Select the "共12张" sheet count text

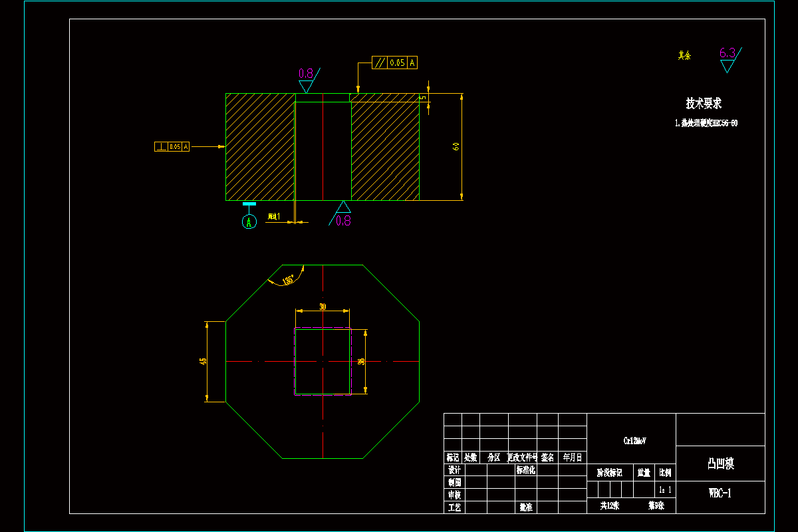click(x=609, y=505)
